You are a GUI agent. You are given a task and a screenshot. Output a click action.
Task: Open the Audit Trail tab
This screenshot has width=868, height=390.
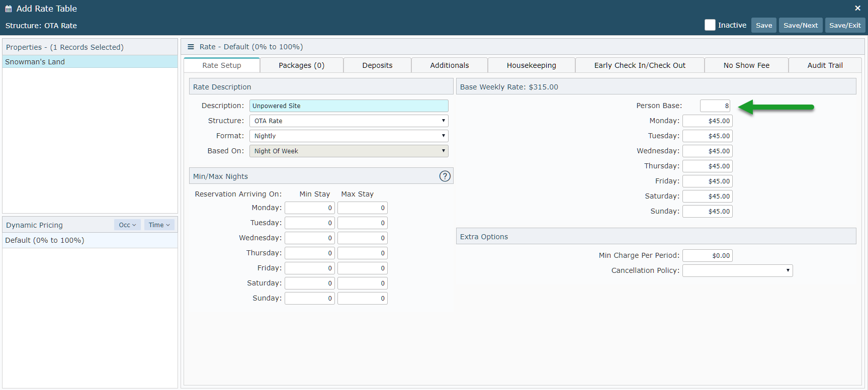pos(825,65)
